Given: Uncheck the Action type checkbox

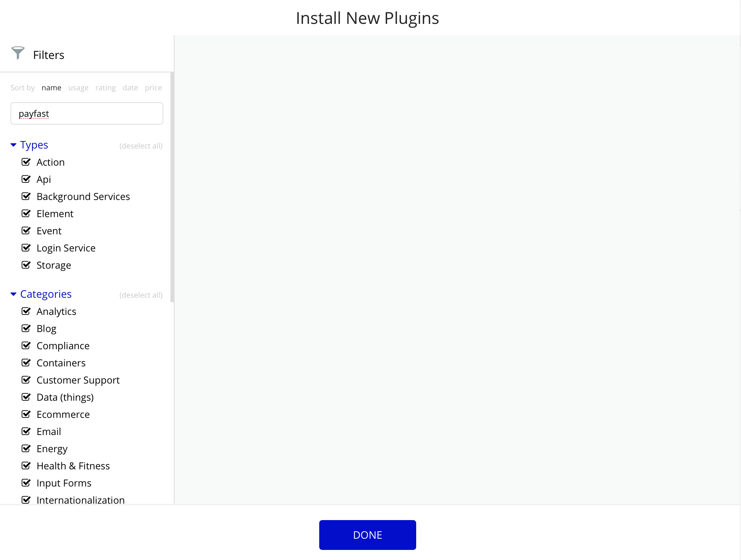Looking at the screenshot, I should (26, 162).
